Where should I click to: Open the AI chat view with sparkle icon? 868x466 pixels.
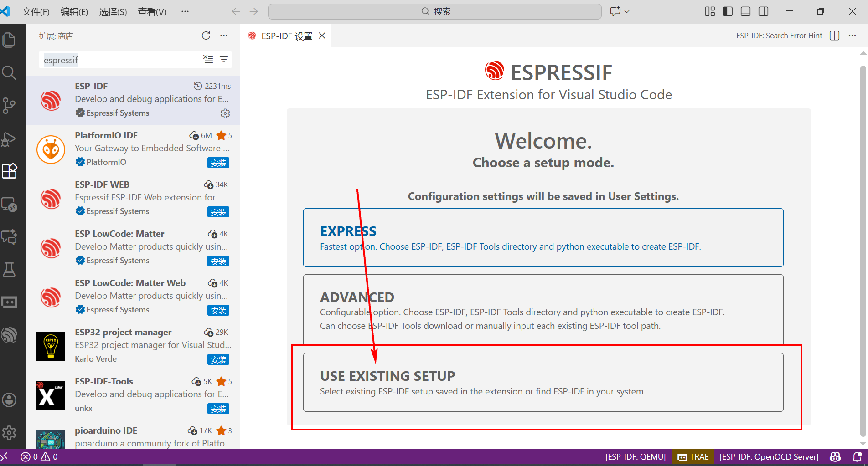(9, 237)
